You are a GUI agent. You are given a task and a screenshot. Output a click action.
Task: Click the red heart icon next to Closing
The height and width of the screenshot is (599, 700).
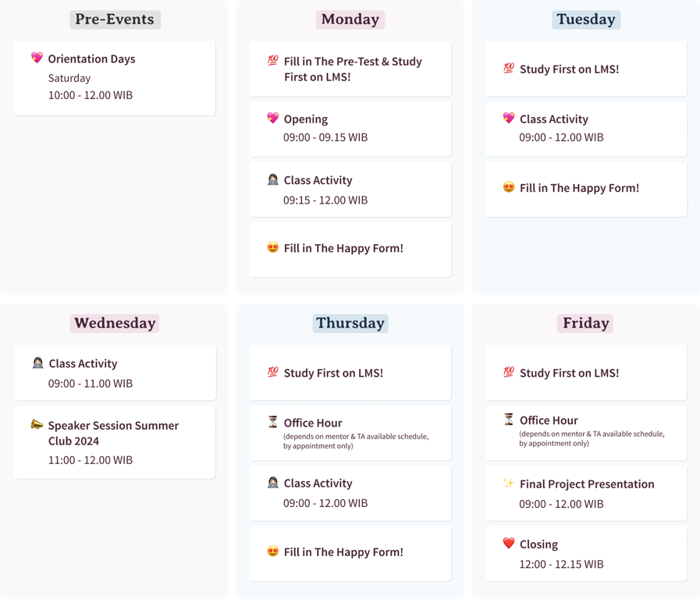click(x=509, y=543)
